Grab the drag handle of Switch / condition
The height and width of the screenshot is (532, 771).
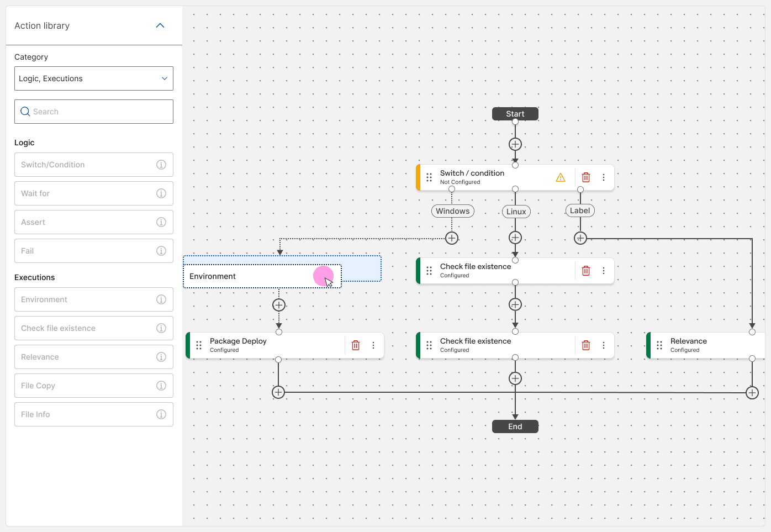point(429,177)
